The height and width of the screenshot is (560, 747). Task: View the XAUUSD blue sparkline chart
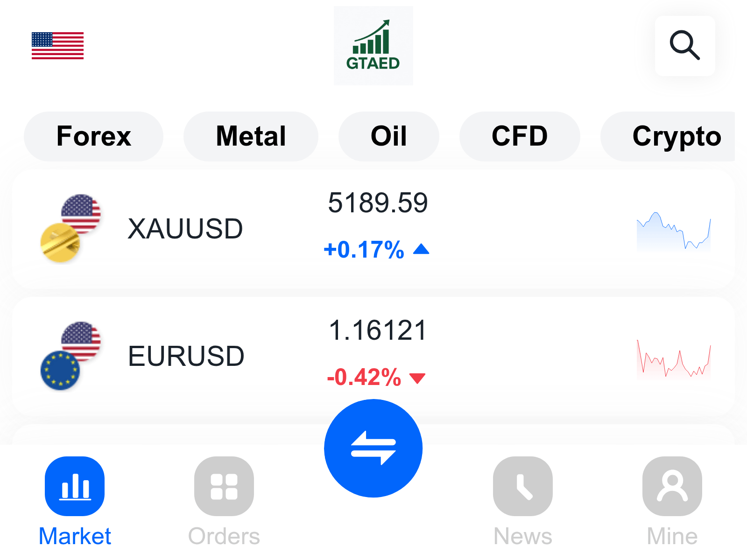(x=674, y=232)
